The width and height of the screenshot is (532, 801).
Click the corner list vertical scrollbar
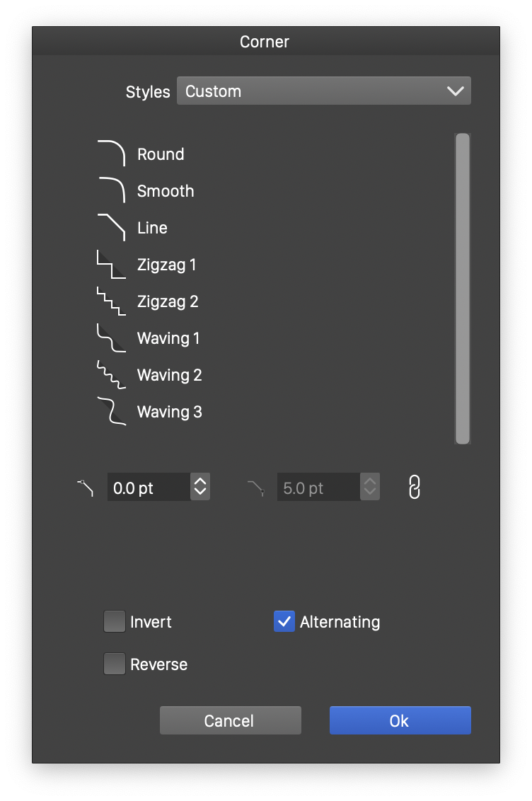pyautogui.click(x=463, y=289)
